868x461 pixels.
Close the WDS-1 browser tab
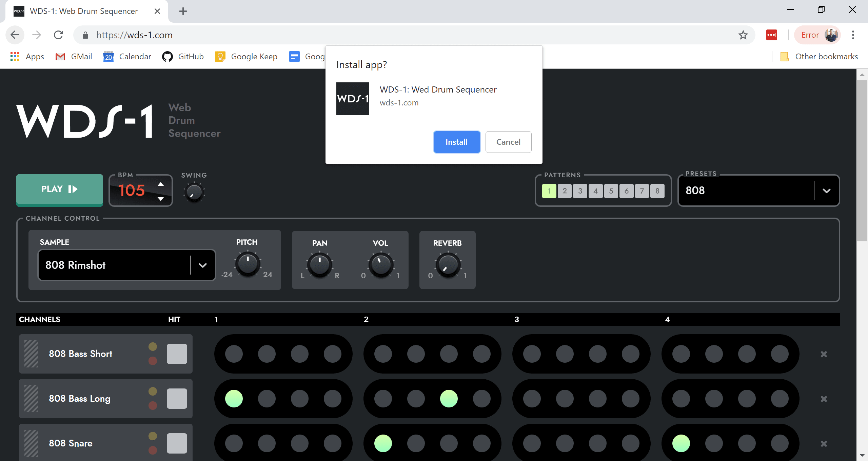click(157, 11)
